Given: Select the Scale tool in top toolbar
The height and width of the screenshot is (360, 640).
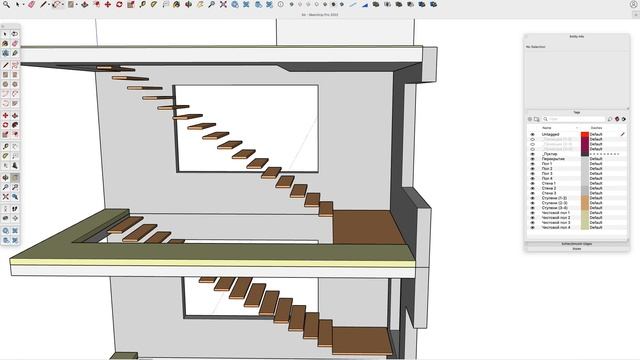Looking at the screenshot, I should tap(131, 4).
